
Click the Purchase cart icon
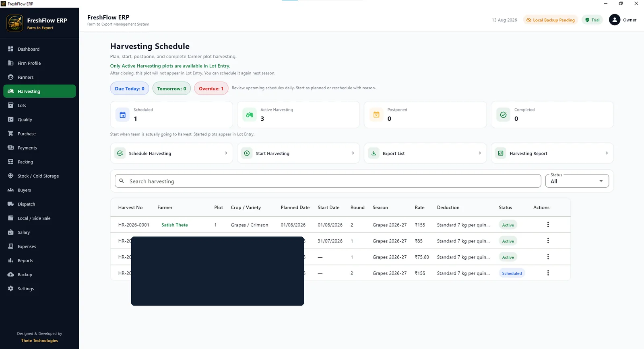[10, 133]
